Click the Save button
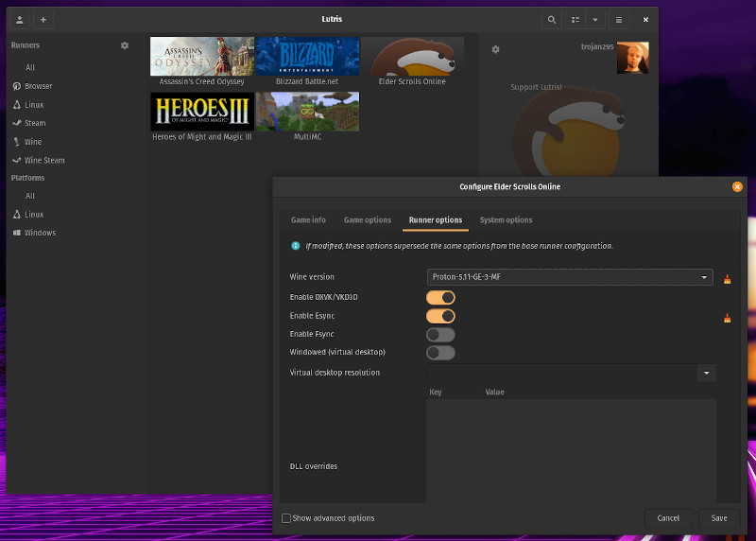 [719, 518]
